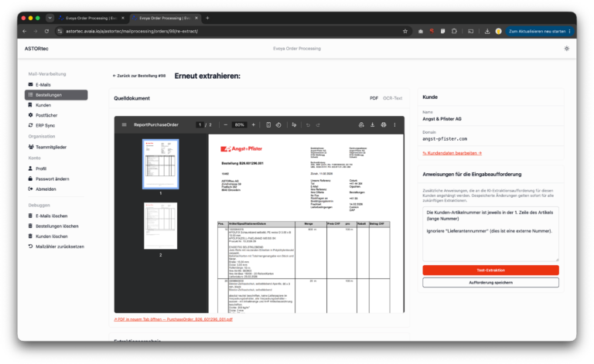Select page 1 thumbnail in PDF viewer
Screen dimensions: 594x364
(x=161, y=164)
